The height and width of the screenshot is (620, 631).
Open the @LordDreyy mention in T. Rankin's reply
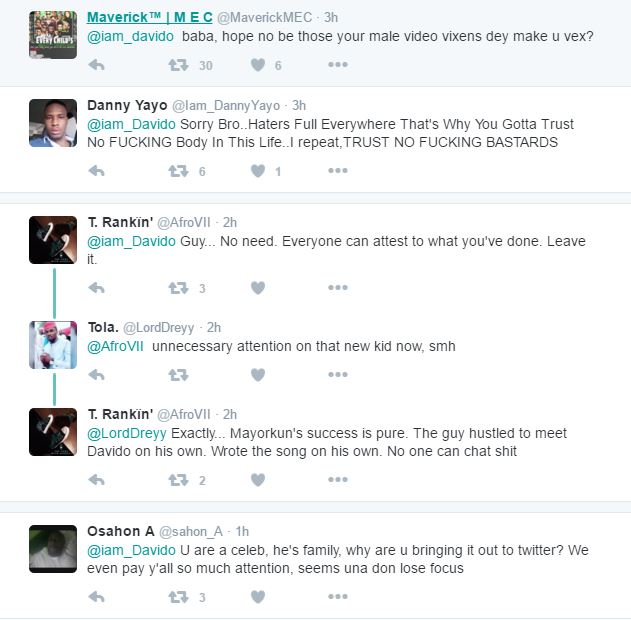pos(128,433)
